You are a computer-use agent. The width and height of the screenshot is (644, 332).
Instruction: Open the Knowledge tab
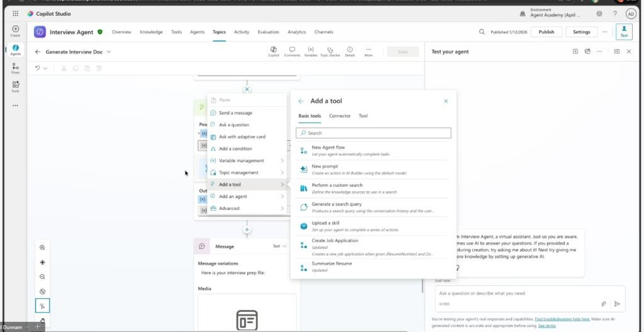151,31
